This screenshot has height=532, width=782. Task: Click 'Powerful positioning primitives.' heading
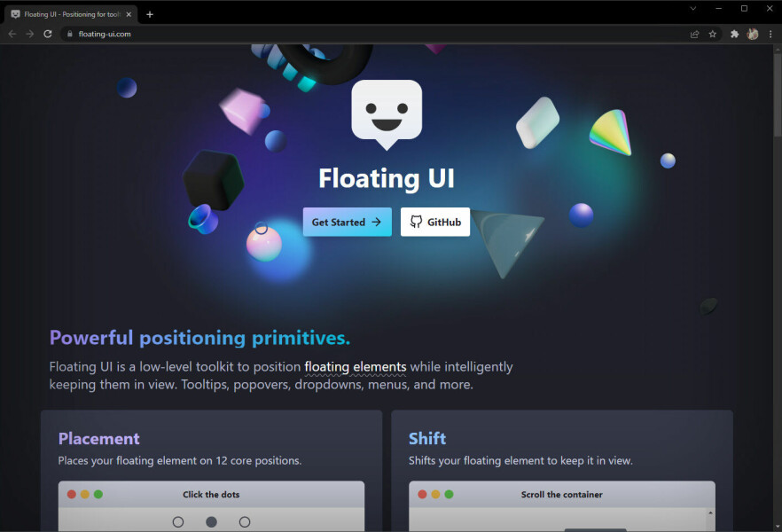(199, 338)
